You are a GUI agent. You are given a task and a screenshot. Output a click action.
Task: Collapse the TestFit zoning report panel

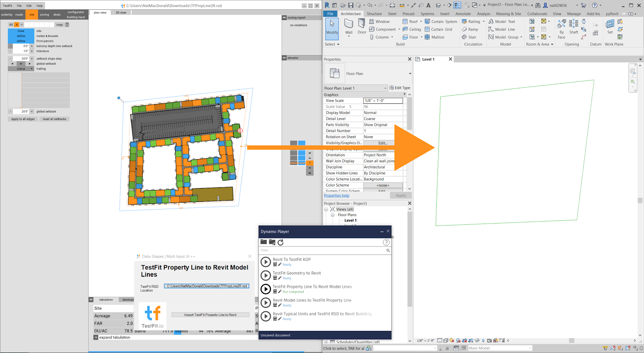[284, 18]
